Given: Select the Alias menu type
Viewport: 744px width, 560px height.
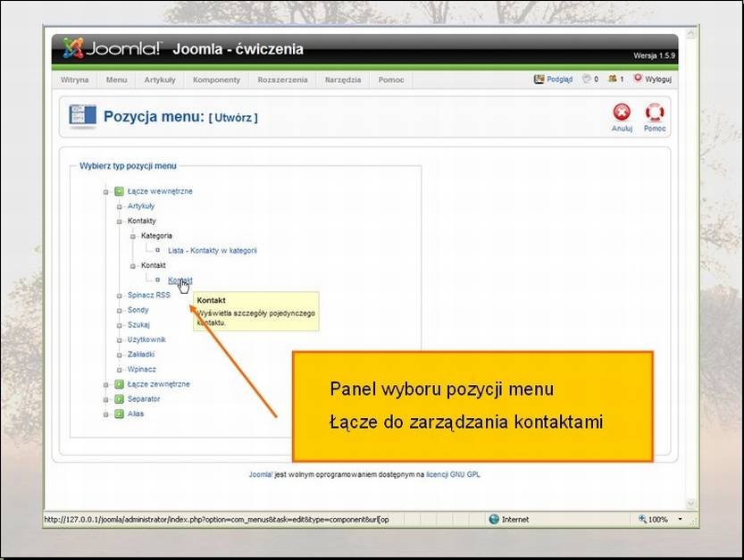Looking at the screenshot, I should [x=136, y=414].
